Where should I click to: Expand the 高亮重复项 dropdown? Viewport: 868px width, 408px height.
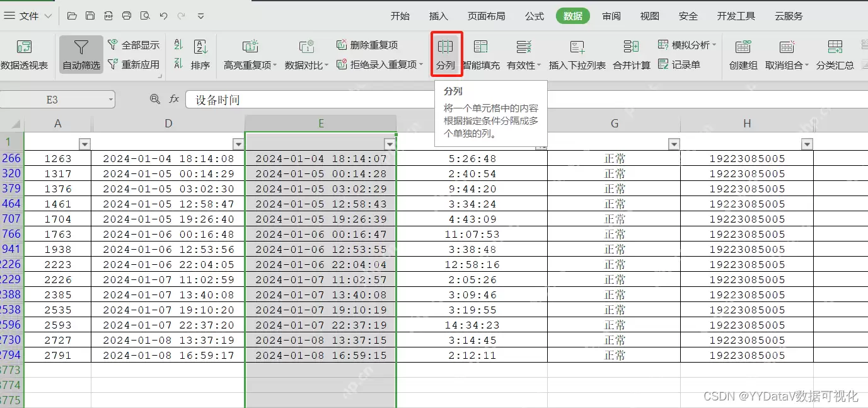pyautogui.click(x=275, y=66)
